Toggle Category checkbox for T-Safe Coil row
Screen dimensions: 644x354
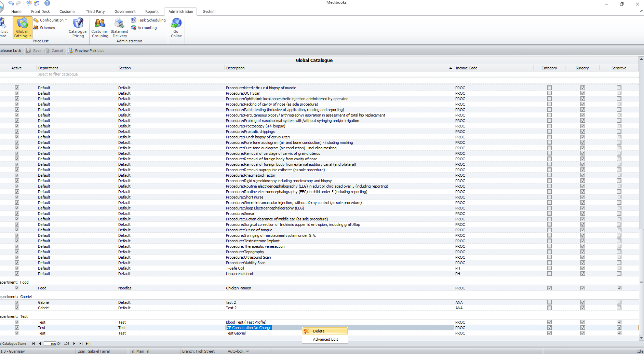pos(549,268)
